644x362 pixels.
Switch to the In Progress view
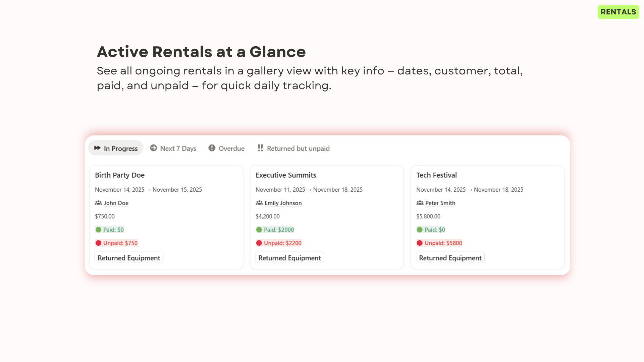click(x=115, y=148)
